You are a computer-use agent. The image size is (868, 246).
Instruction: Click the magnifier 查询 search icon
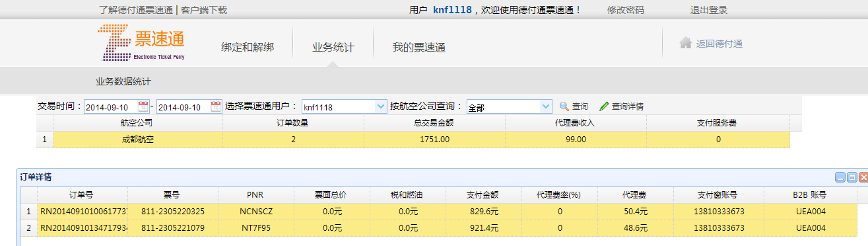(564, 106)
